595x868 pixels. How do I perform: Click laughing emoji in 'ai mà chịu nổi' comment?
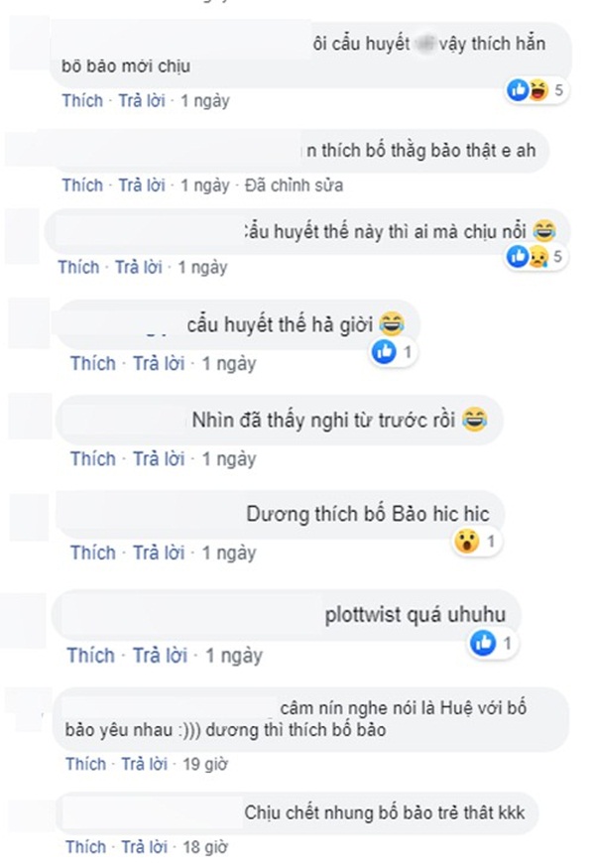[x=544, y=230]
